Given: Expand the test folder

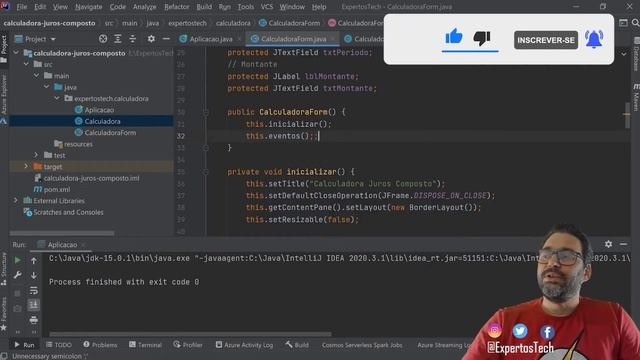Looking at the screenshot, I should pyautogui.click(x=36, y=155).
